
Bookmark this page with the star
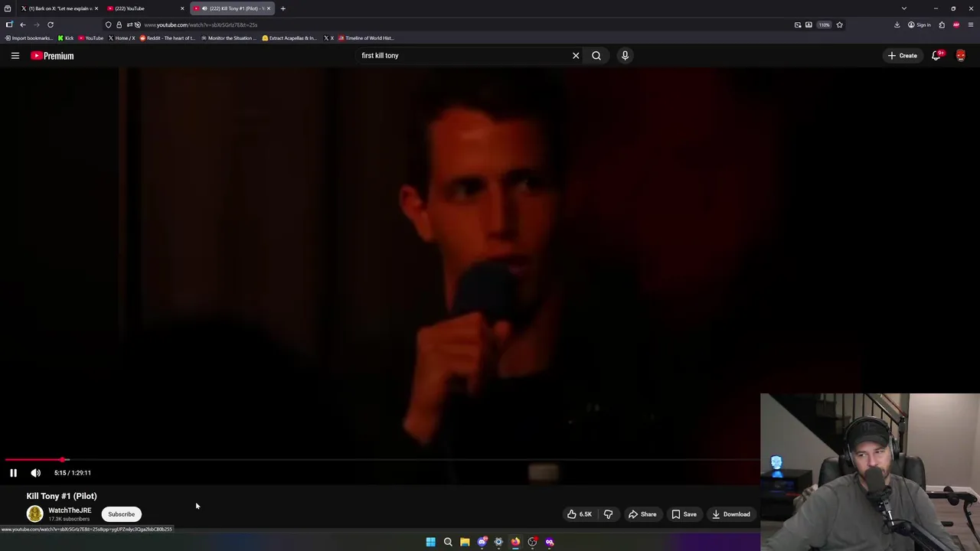tap(839, 24)
